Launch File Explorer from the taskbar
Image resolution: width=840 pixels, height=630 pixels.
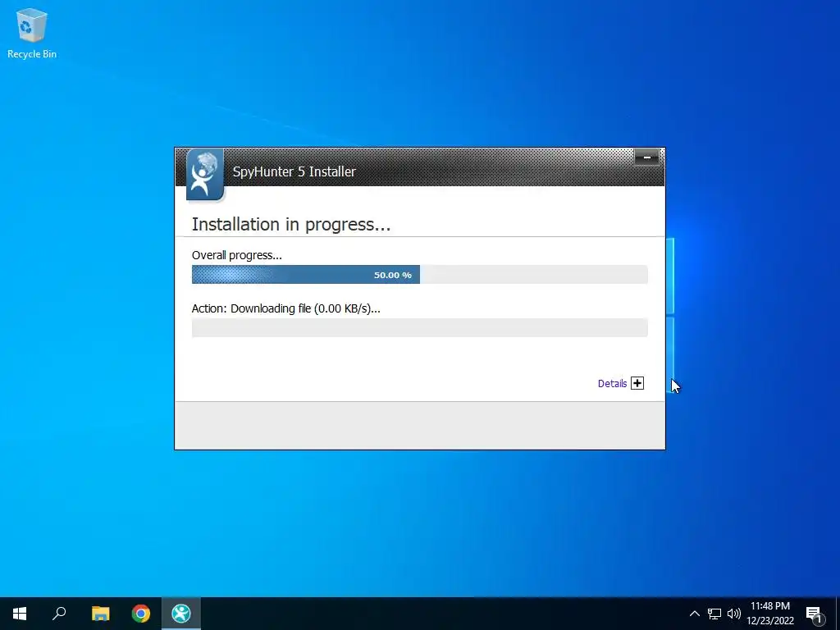[100, 614]
